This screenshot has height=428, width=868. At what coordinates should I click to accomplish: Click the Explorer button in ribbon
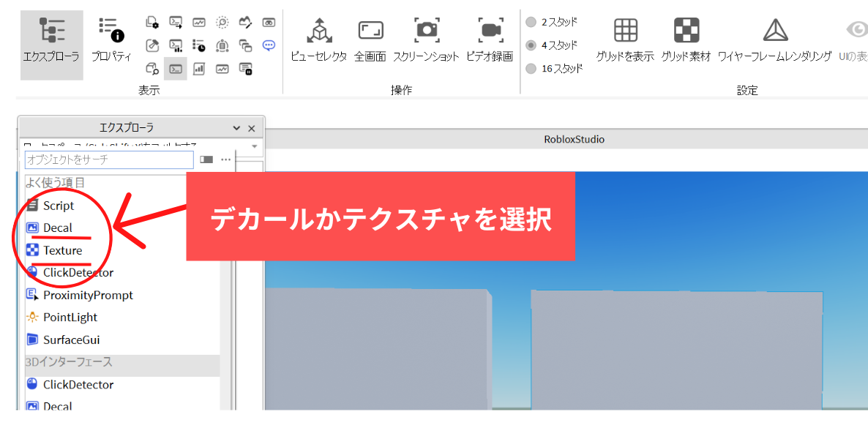coord(51,40)
